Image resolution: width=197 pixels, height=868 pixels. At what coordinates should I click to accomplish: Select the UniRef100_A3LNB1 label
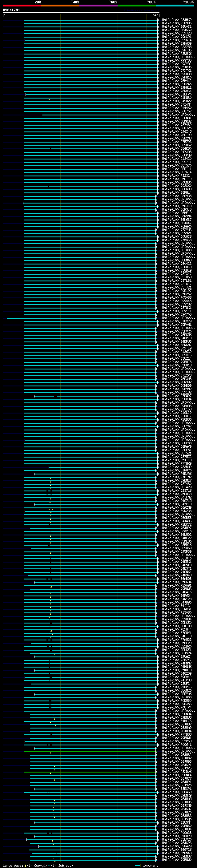tap(176, 118)
